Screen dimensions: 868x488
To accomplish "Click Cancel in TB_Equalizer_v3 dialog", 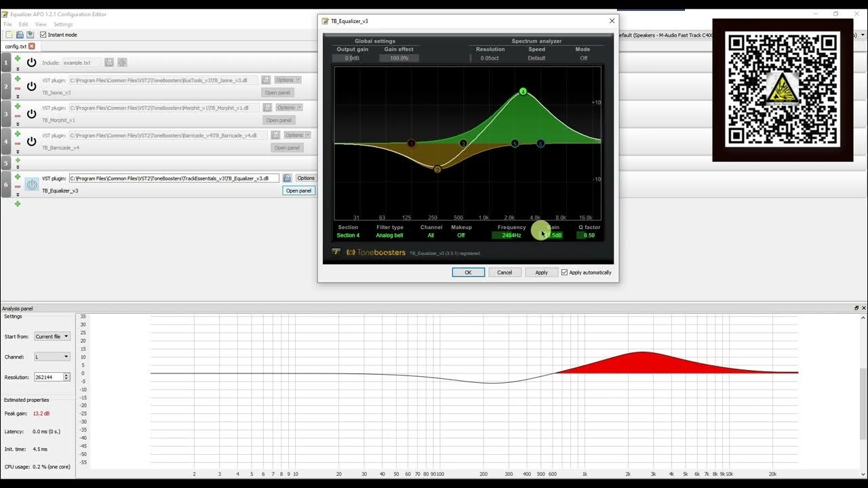I will click(x=505, y=272).
